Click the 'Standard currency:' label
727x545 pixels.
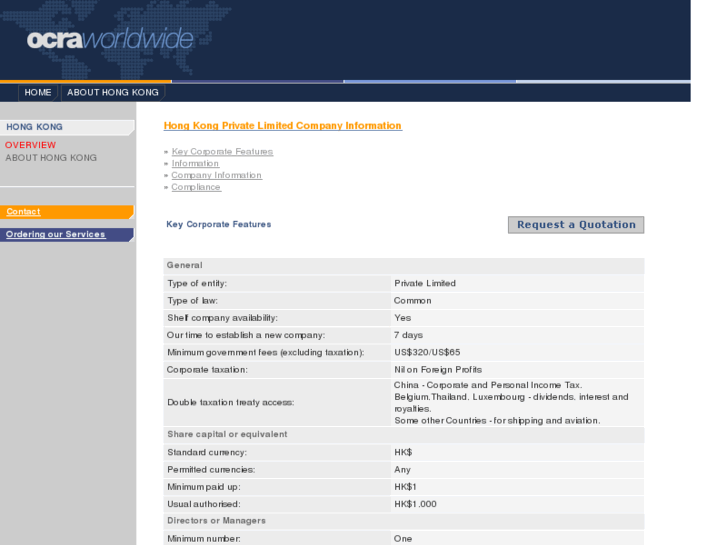click(207, 452)
